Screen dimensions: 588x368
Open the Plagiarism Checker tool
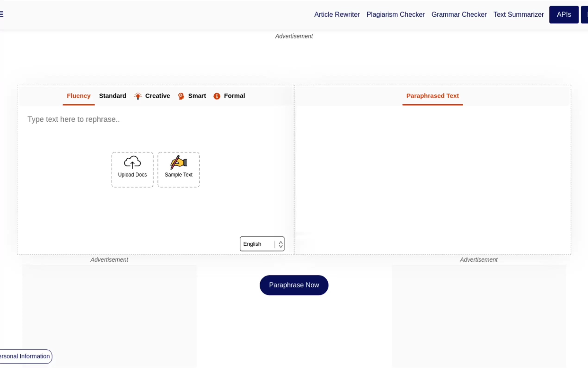pyautogui.click(x=395, y=14)
